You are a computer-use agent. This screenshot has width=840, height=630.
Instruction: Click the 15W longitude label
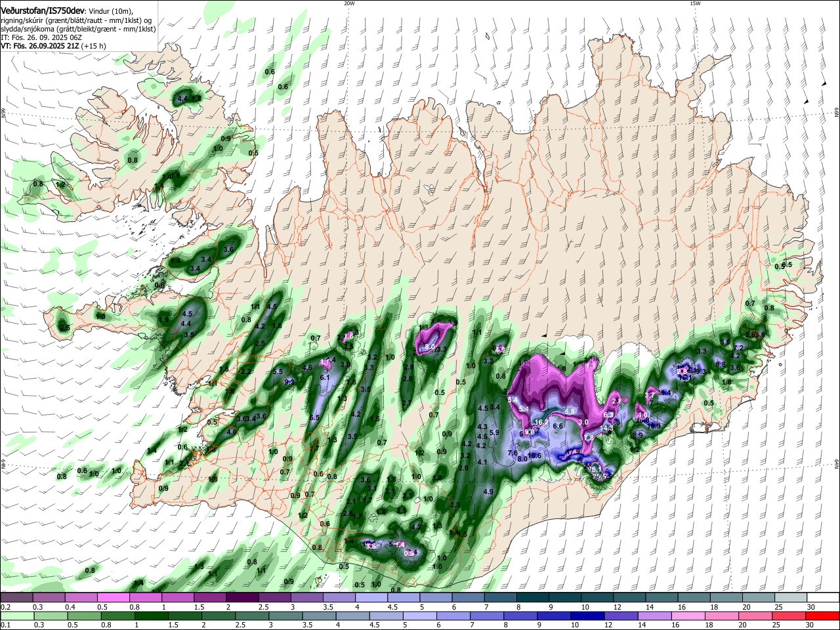[x=695, y=3]
